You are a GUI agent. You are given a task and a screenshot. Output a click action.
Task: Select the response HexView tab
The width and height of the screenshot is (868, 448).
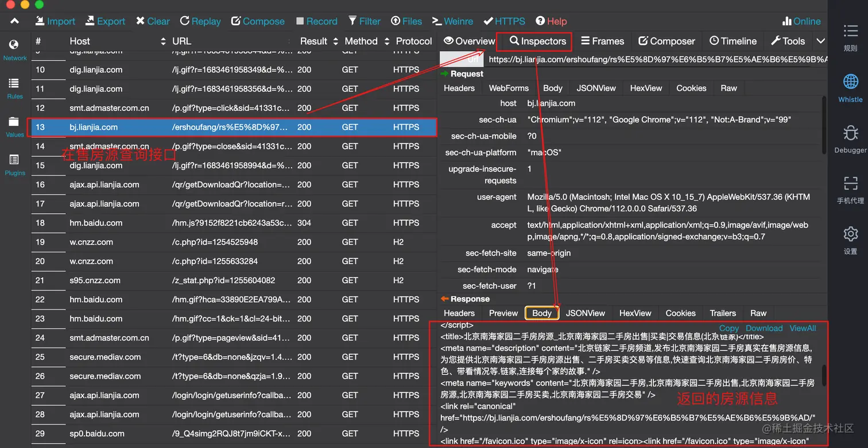pyautogui.click(x=635, y=313)
